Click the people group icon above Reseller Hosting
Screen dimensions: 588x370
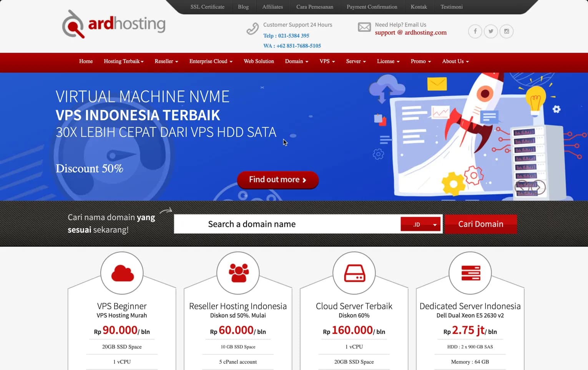238,273
